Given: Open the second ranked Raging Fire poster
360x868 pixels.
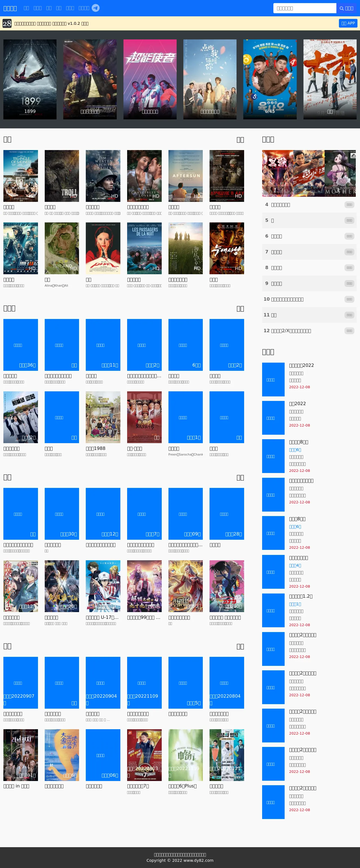Looking at the screenshot, I should pos(309,173).
